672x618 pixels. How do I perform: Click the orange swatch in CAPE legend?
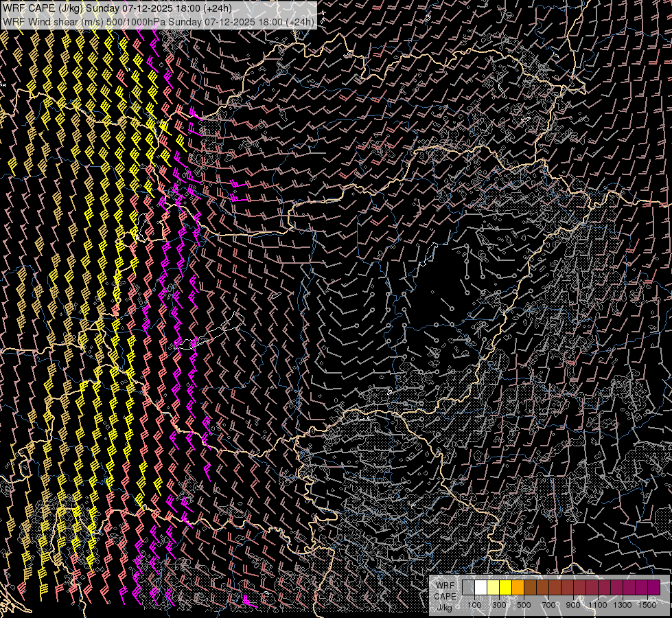click(x=518, y=587)
